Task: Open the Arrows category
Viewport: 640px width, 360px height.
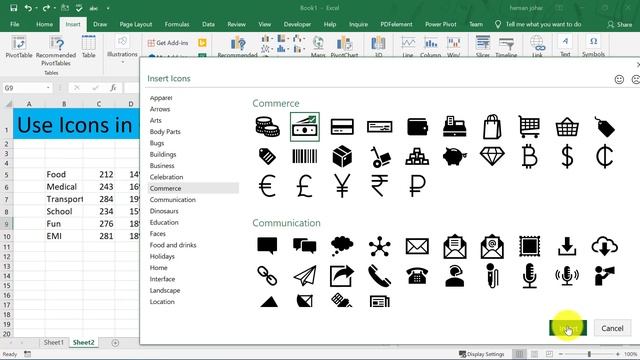Action: (x=160, y=109)
